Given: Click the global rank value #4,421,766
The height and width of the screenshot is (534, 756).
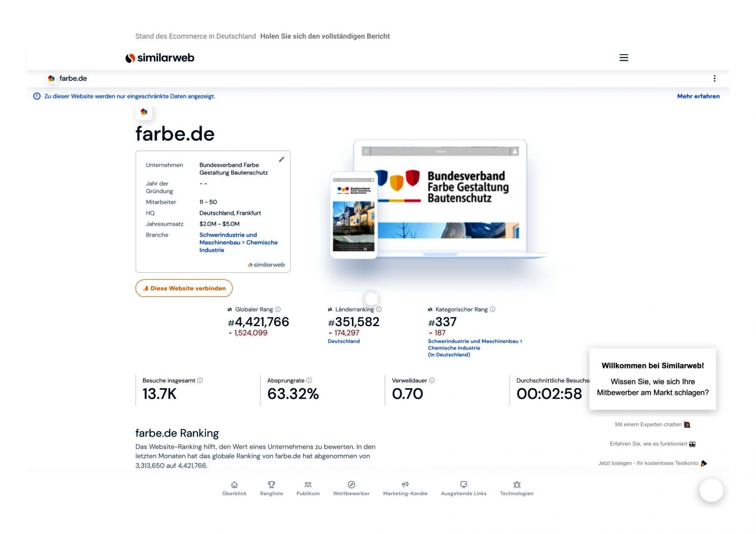Looking at the screenshot, I should click(258, 322).
